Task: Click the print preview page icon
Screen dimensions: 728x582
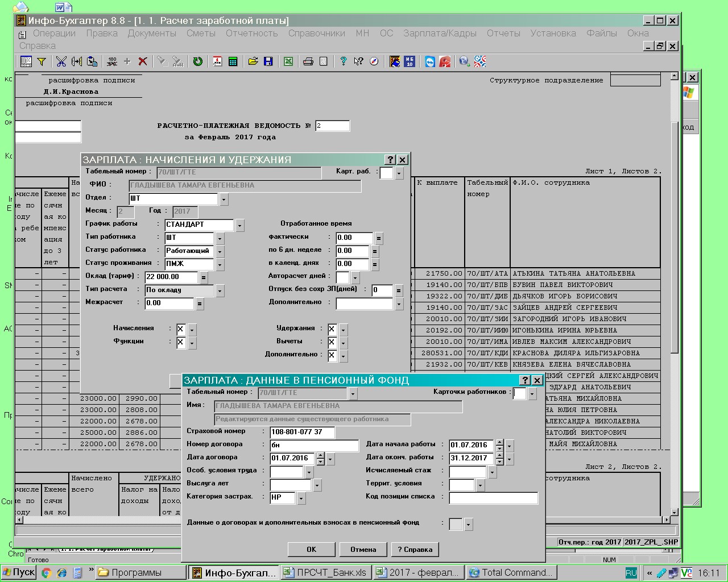Action: [324, 61]
